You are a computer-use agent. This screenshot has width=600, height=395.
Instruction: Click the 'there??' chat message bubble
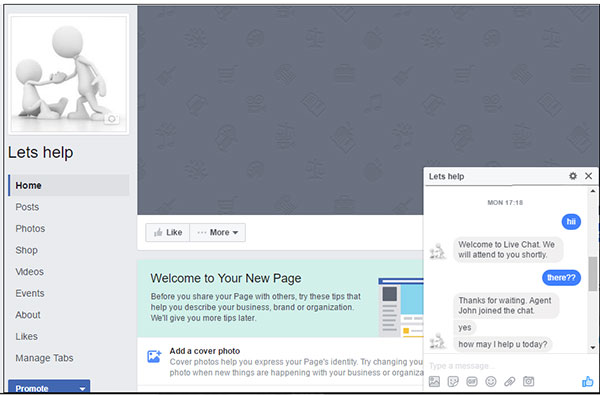coord(561,278)
